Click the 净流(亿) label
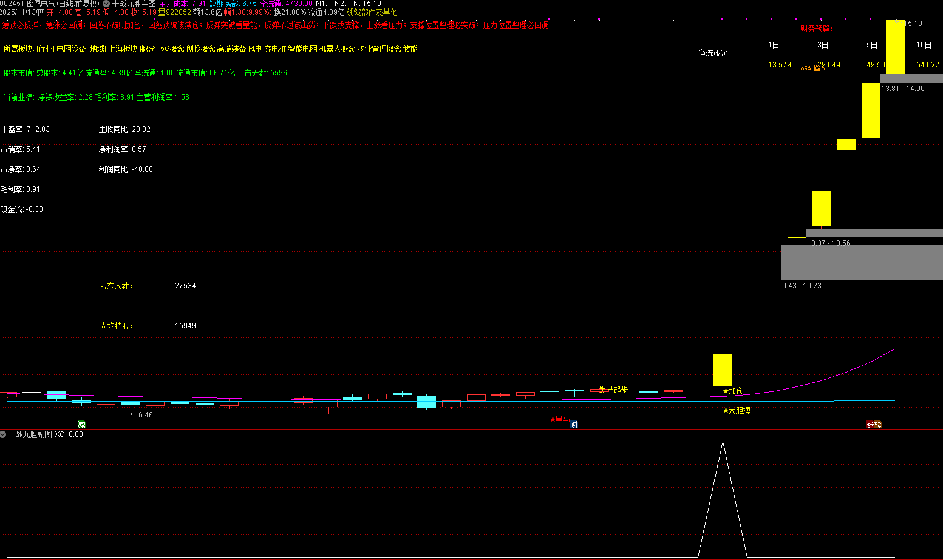Image resolution: width=943 pixels, height=560 pixels. [x=713, y=53]
